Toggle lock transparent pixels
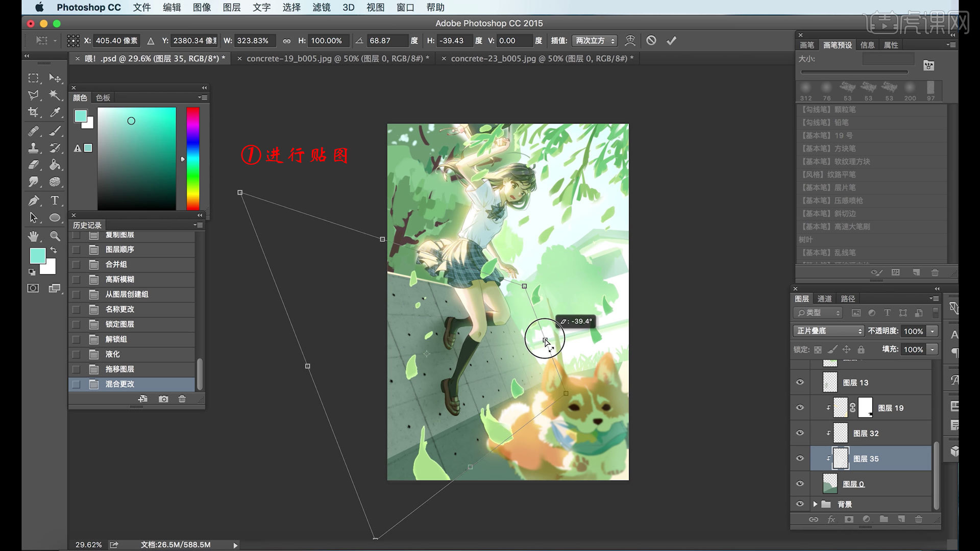980x551 pixels. (x=818, y=349)
